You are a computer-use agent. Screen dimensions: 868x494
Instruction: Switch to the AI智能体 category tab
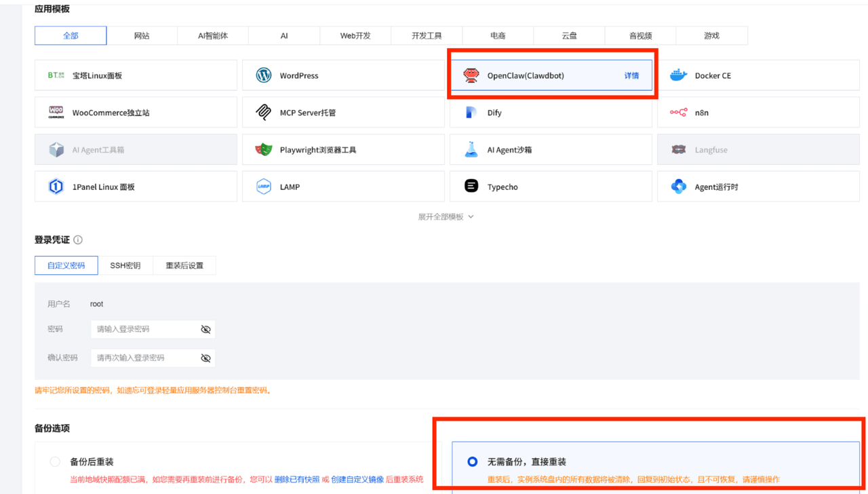[x=213, y=35]
